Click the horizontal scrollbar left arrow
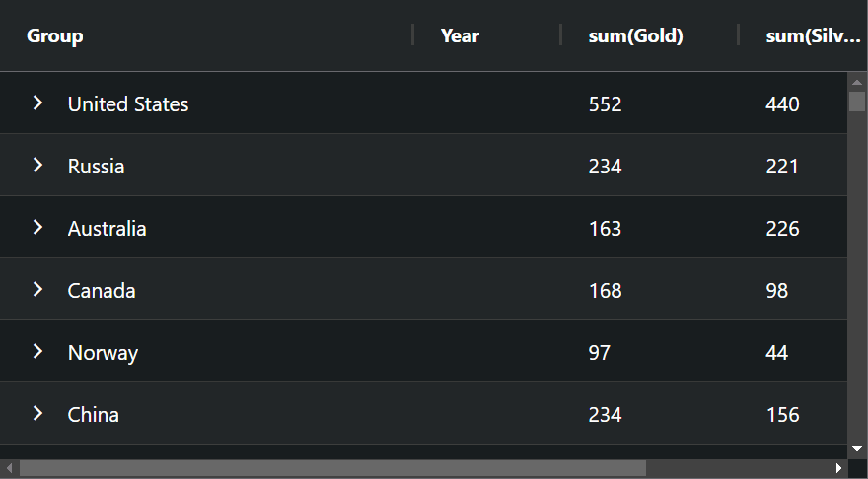This screenshot has width=868, height=479. coord(9,468)
